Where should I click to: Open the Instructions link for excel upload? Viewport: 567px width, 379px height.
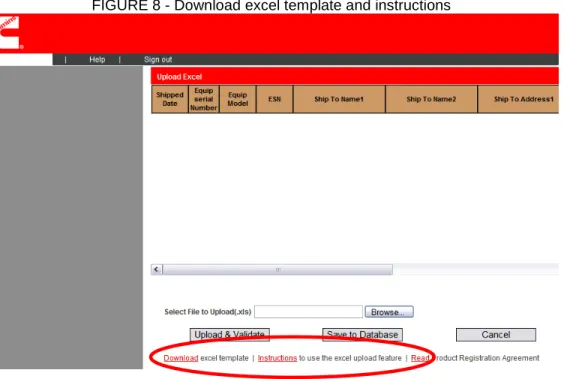[277, 358]
